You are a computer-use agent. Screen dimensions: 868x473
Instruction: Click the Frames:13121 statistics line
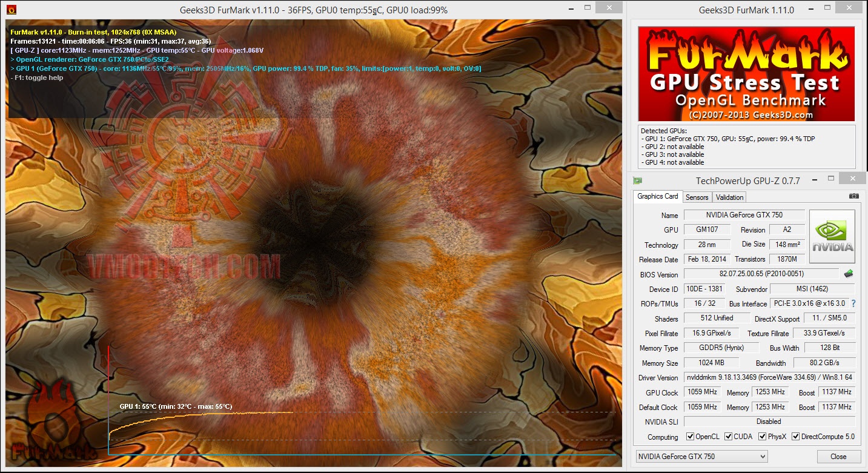pyautogui.click(x=111, y=41)
